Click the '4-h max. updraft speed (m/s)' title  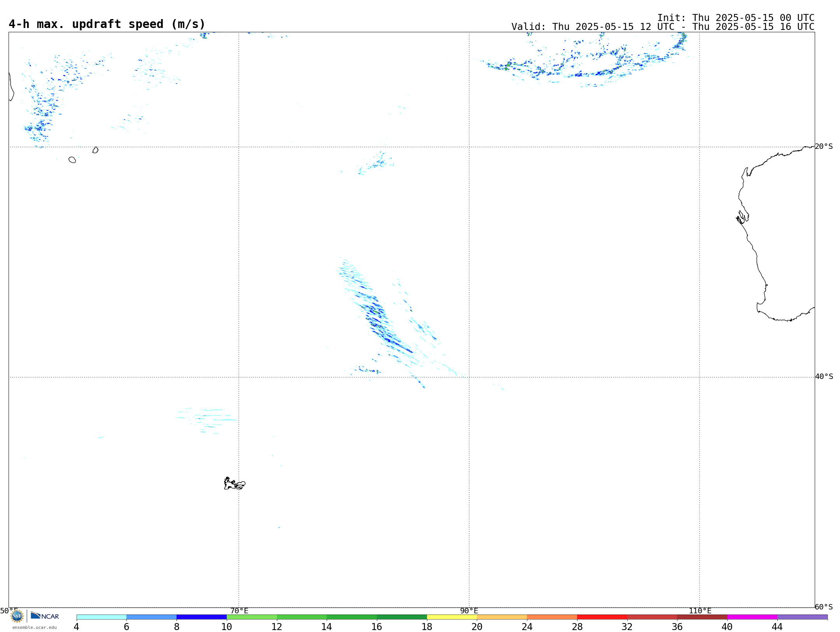click(107, 24)
